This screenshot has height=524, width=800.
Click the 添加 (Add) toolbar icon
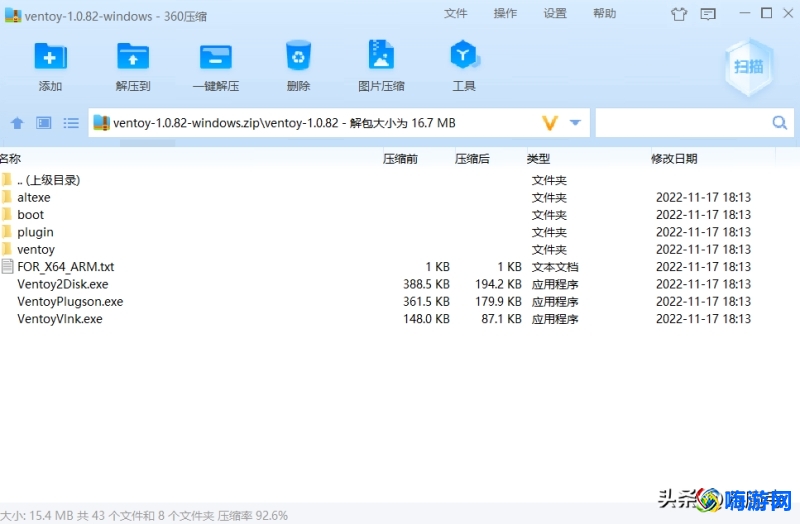50,56
